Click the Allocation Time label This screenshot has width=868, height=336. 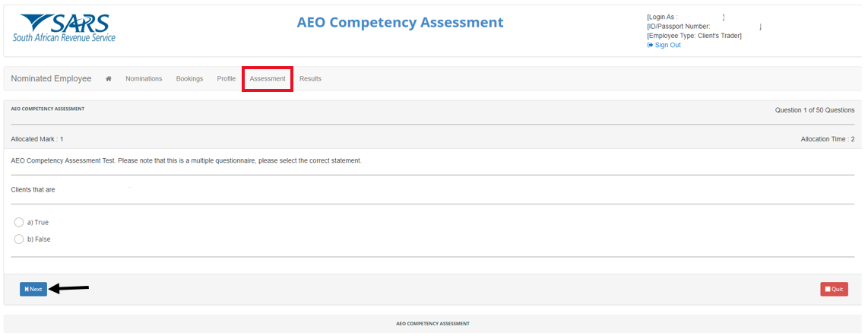827,139
